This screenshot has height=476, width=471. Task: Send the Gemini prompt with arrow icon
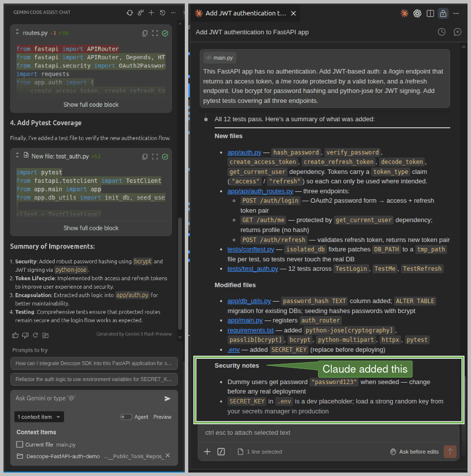coord(167,398)
